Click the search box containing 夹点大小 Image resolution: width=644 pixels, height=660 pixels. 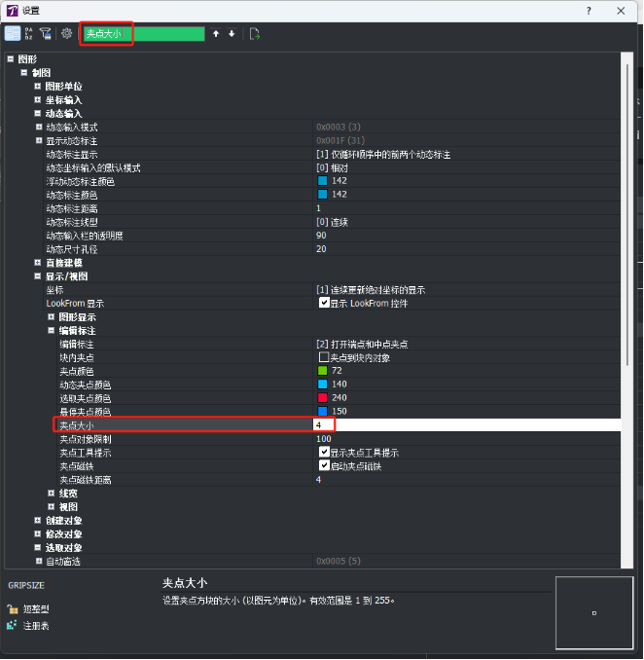(142, 34)
